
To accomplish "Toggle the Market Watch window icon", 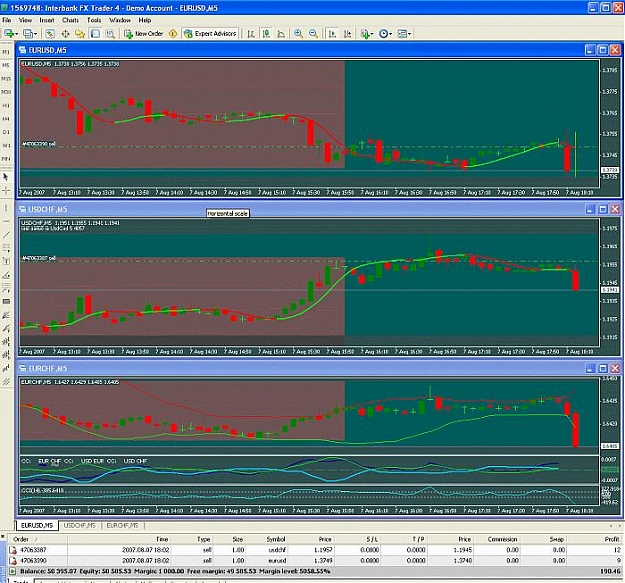I will tap(49, 34).
